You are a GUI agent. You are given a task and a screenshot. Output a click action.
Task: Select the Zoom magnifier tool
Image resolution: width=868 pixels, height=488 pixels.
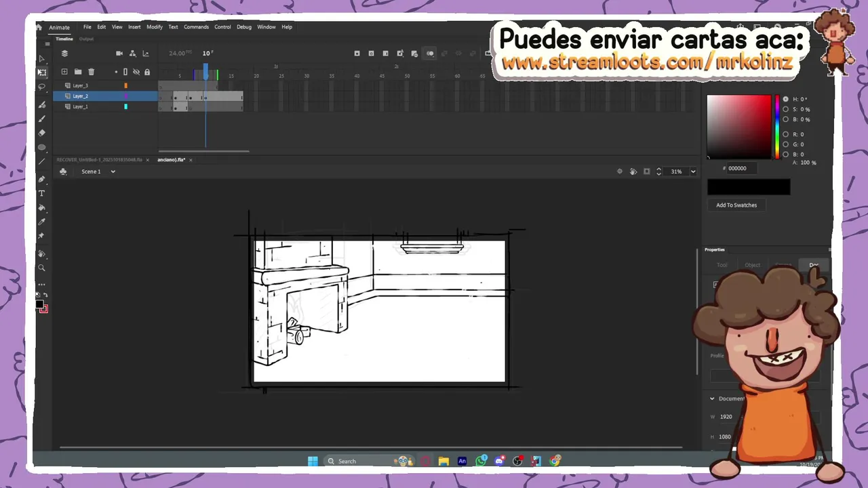41,268
